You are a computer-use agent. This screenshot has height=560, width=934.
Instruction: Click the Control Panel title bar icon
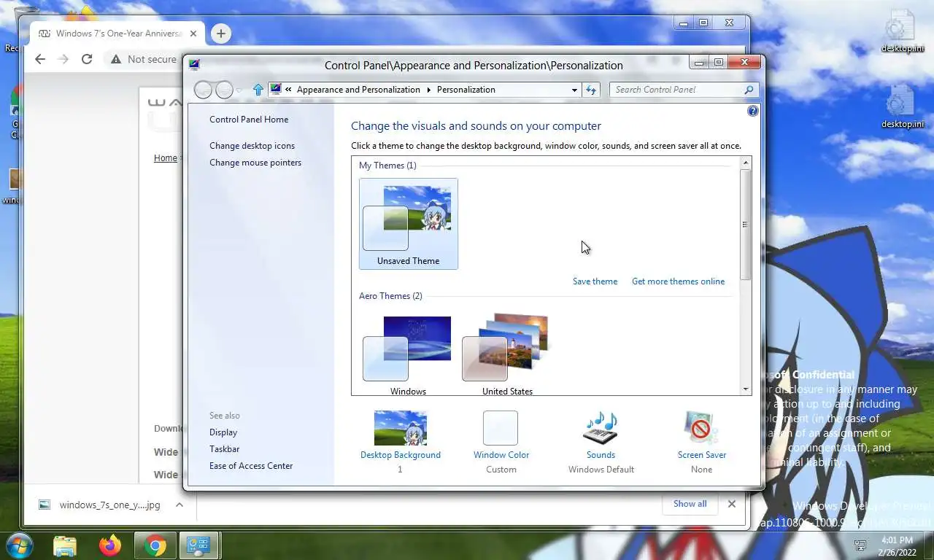click(194, 64)
